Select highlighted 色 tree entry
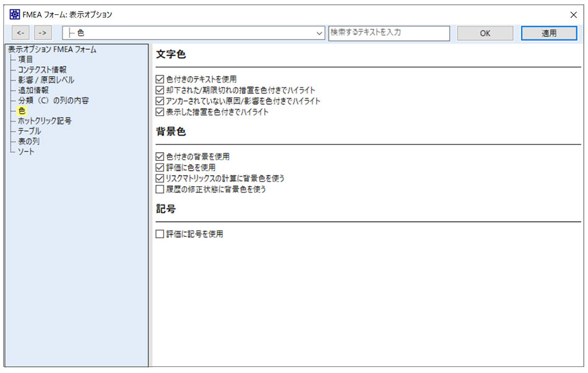Screen dimensions: 588x373 [22, 111]
